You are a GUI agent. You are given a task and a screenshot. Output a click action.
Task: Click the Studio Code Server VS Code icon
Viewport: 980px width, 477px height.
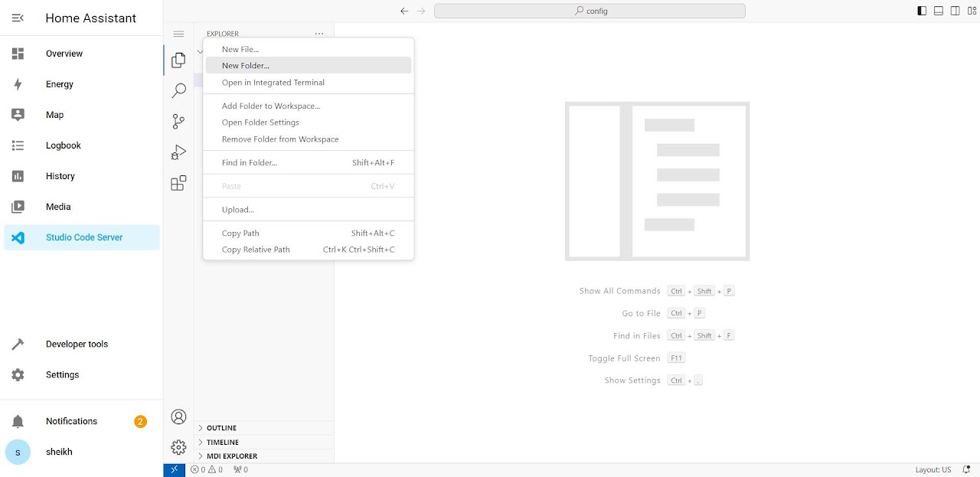18,237
